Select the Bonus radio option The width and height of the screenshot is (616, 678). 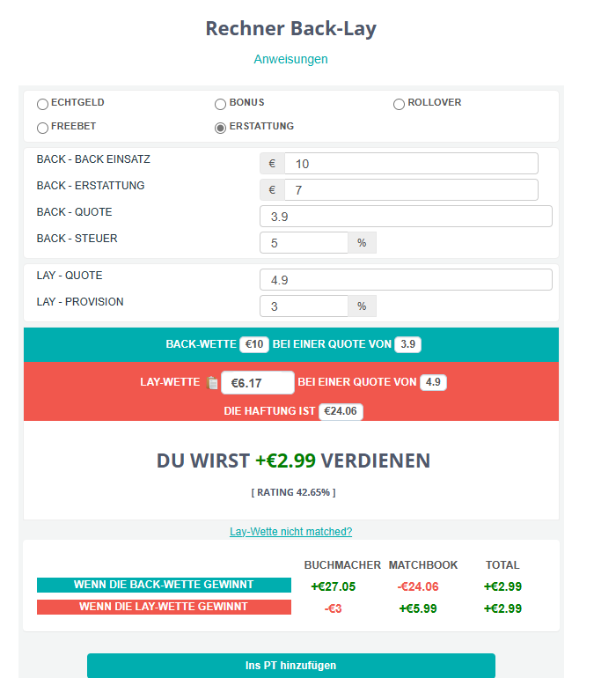tap(220, 104)
